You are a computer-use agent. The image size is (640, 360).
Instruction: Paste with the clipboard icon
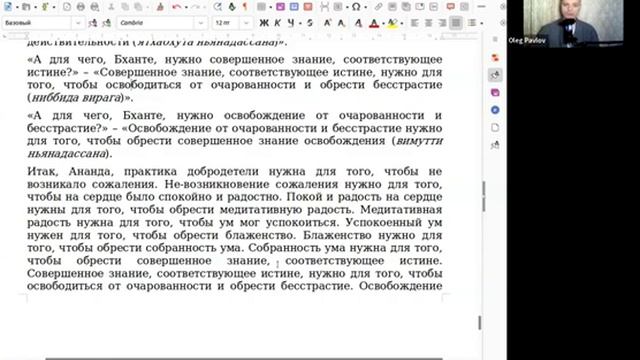point(138,7)
